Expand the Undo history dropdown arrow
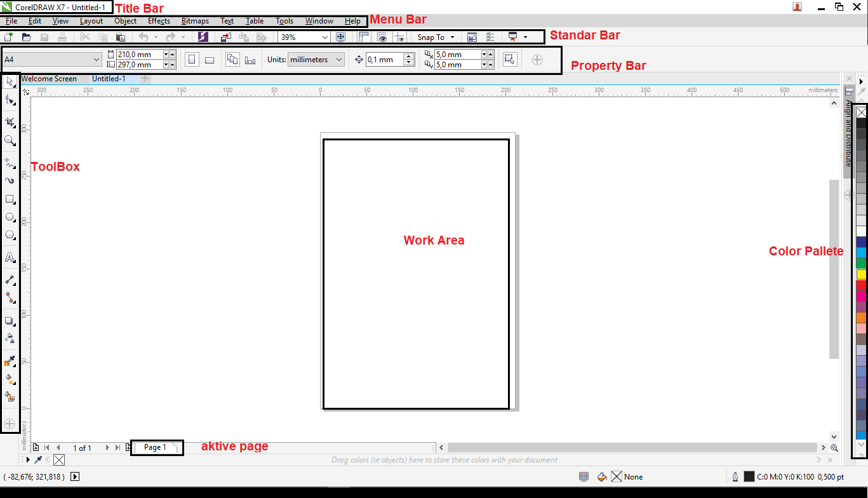Viewport: 868px width, 498px height. coord(156,37)
